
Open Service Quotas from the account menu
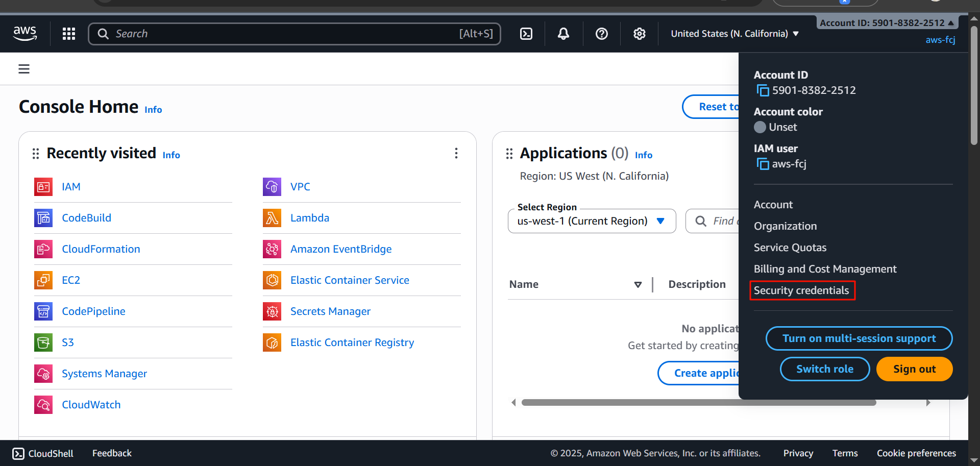tap(790, 248)
